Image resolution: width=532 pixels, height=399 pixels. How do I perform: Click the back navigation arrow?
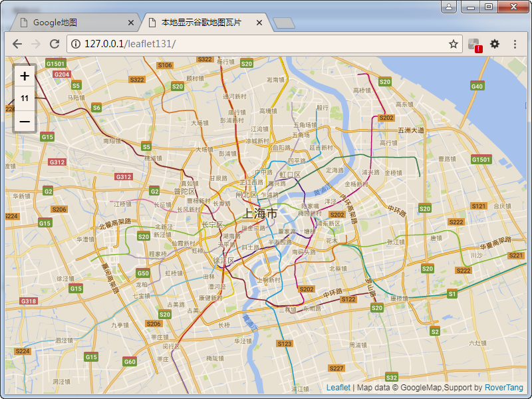tap(17, 44)
